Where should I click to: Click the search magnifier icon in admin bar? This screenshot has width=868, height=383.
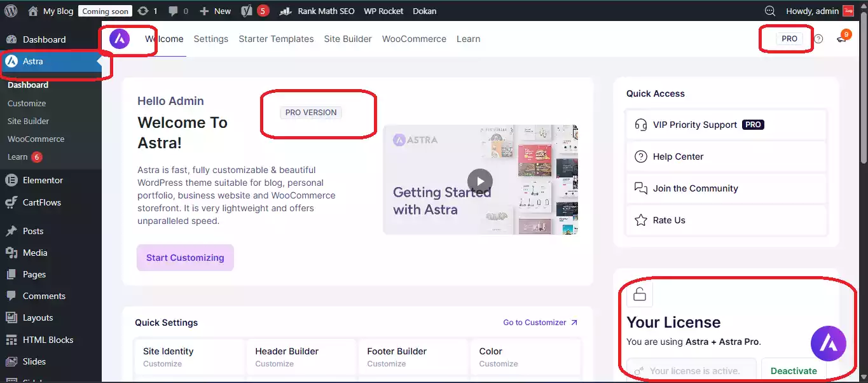pyautogui.click(x=769, y=11)
